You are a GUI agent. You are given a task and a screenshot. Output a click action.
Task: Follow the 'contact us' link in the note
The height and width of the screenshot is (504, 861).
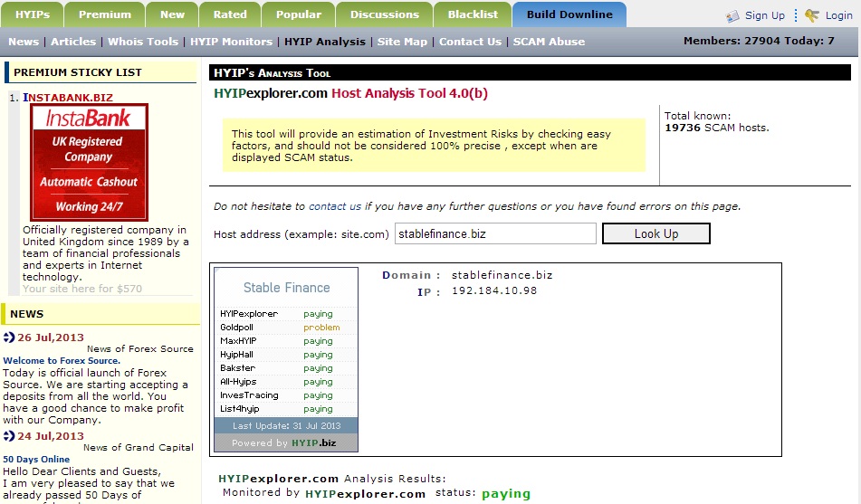(335, 206)
